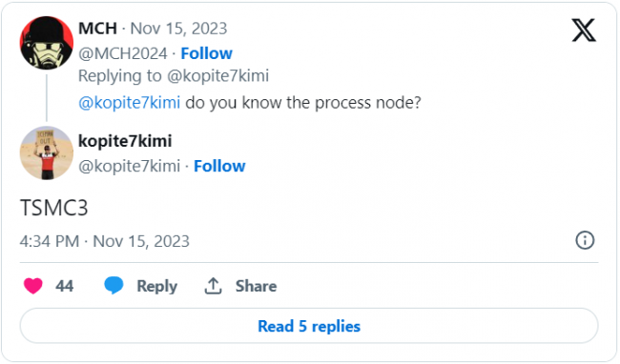This screenshot has height=364, width=620.
Task: Follow the kopite7kimi account
Action: pyautogui.click(x=219, y=166)
